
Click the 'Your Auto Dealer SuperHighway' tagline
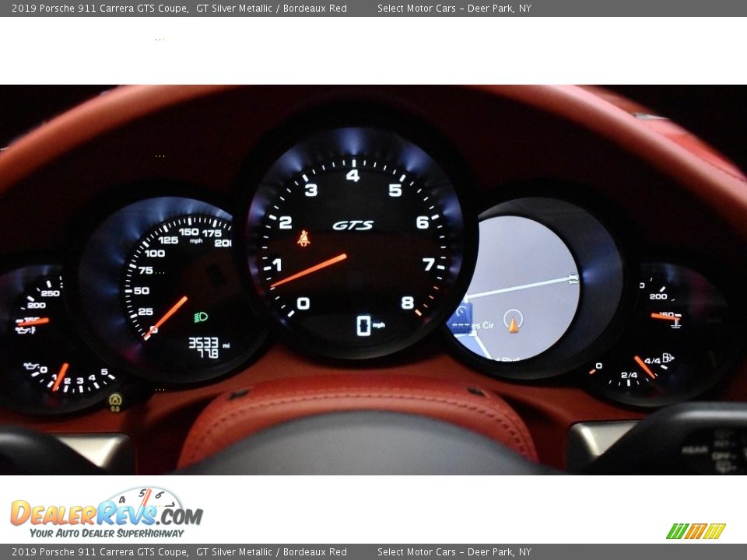(107, 533)
